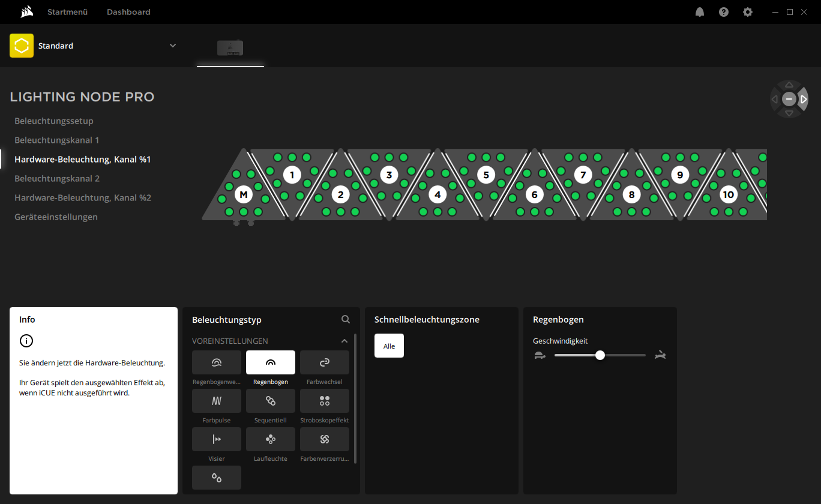Search lighting types with the magnifier icon
Viewport: 821px width, 504px height.
click(x=346, y=320)
